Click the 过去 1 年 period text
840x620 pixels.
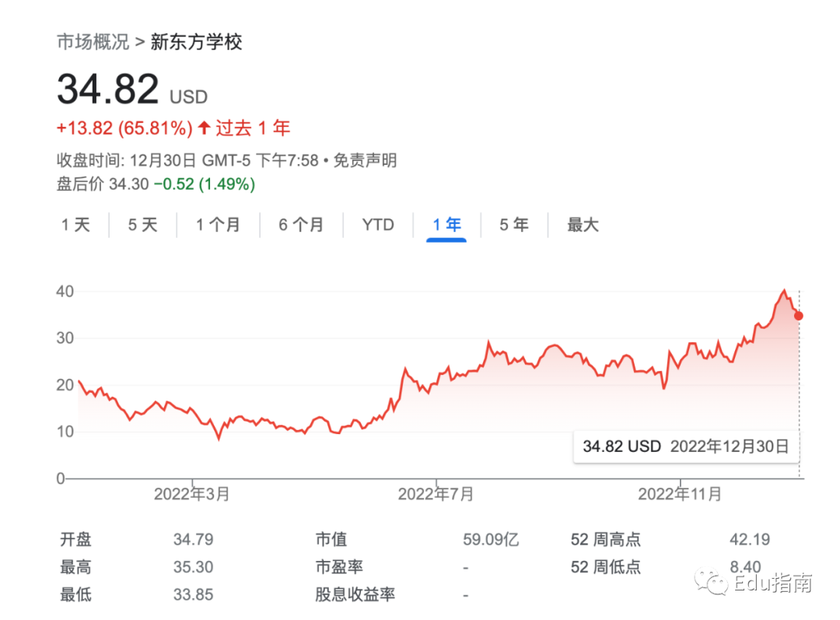coord(253,128)
